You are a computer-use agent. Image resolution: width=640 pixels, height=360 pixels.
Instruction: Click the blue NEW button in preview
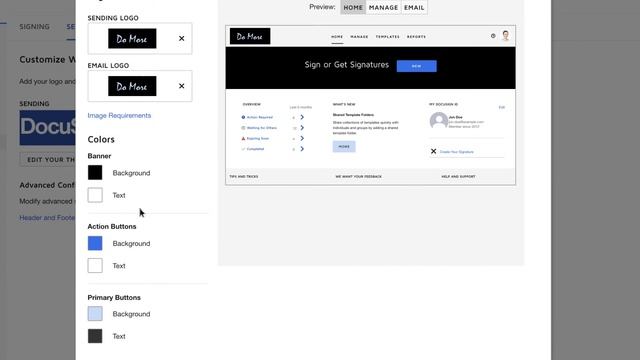[x=416, y=66]
